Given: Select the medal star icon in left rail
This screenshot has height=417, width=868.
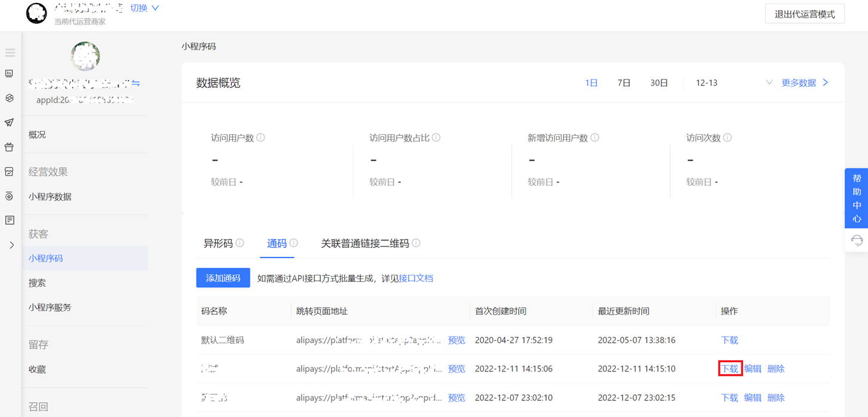Looking at the screenshot, I should point(10,196).
